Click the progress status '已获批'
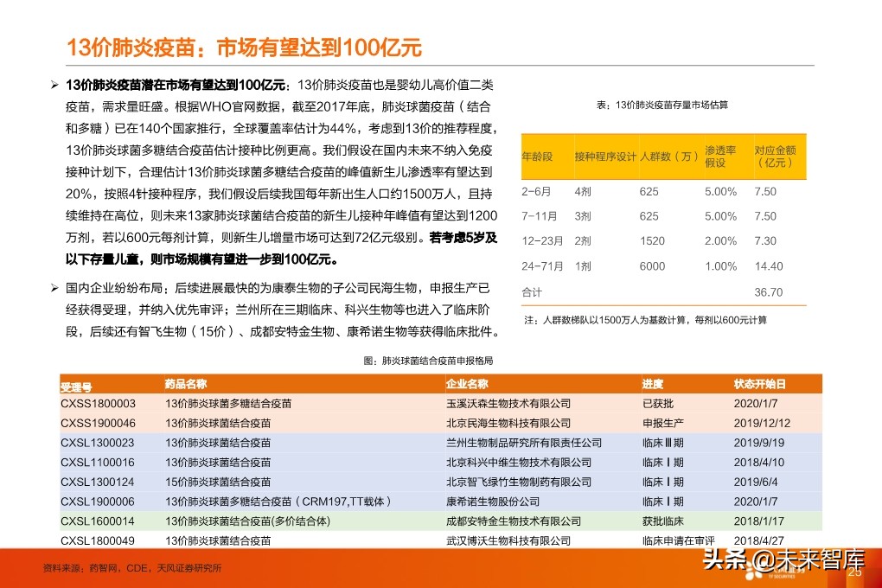The height and width of the screenshot is (588, 882). [x=658, y=404]
